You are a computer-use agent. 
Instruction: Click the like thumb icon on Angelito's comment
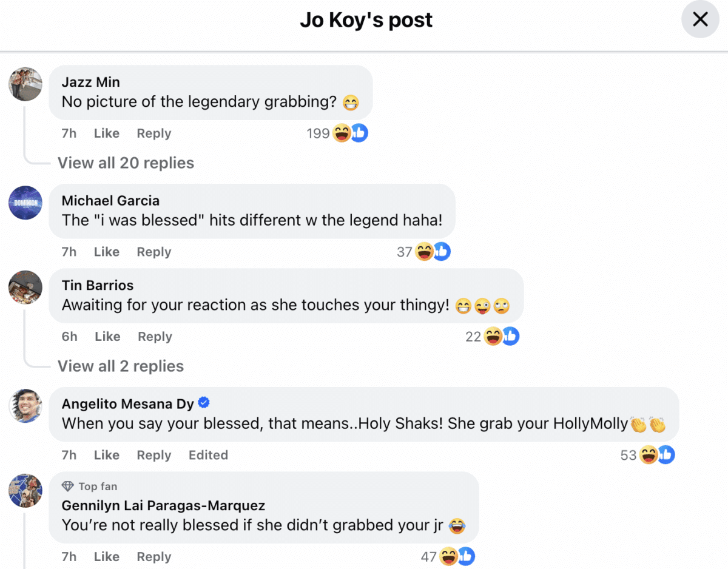[x=666, y=454]
